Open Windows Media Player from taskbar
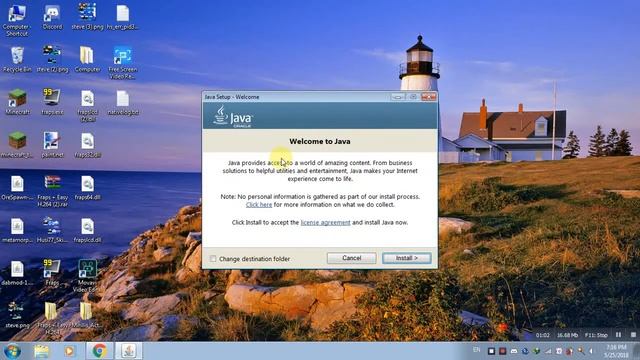The height and width of the screenshot is (360, 640). coord(69,351)
